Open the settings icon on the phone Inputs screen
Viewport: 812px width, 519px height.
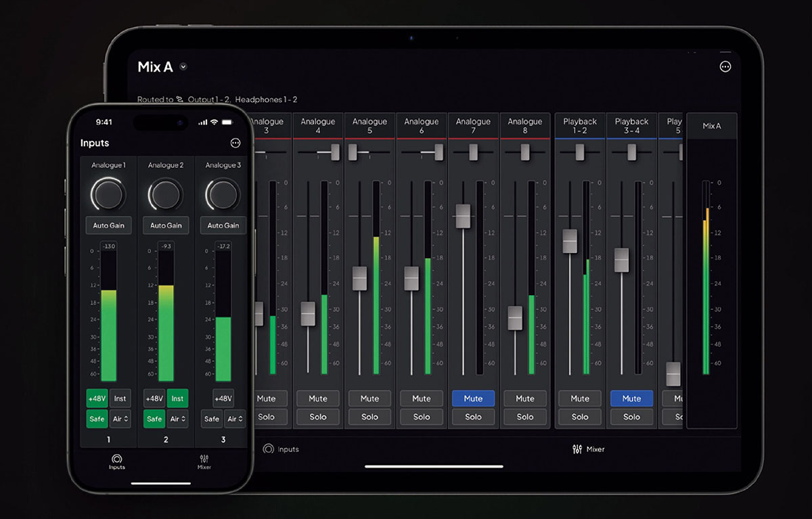pos(235,143)
